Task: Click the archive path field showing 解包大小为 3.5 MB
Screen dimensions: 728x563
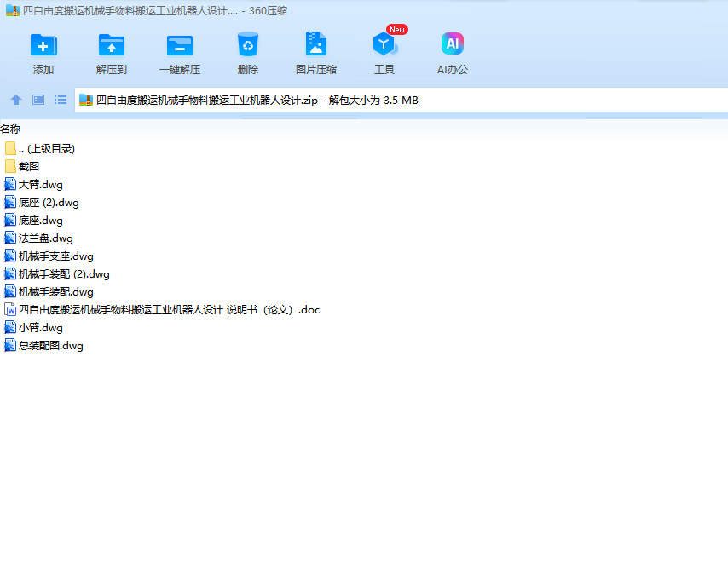Action: coord(402,100)
